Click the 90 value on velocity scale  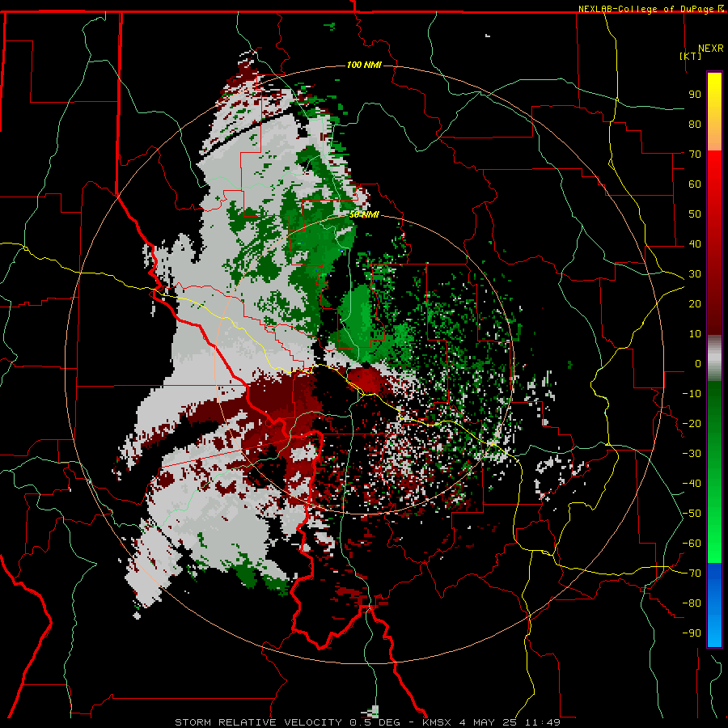point(695,95)
